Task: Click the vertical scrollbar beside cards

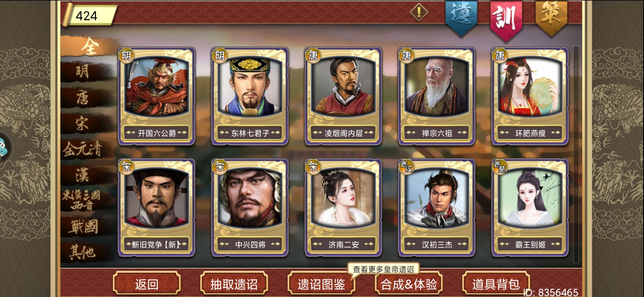Action: pyautogui.click(x=576, y=154)
